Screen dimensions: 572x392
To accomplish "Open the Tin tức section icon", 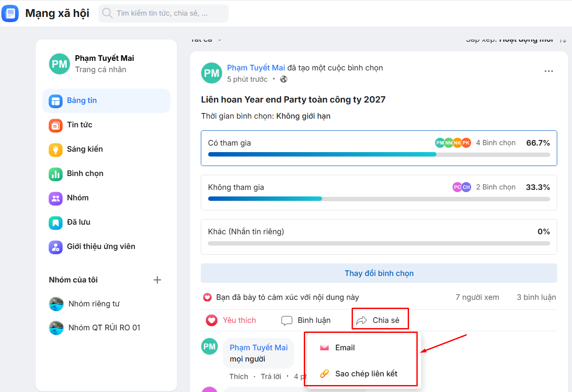I will (x=55, y=125).
